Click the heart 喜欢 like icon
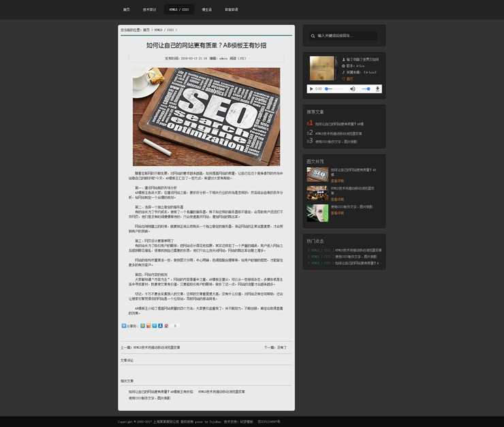 point(344,79)
